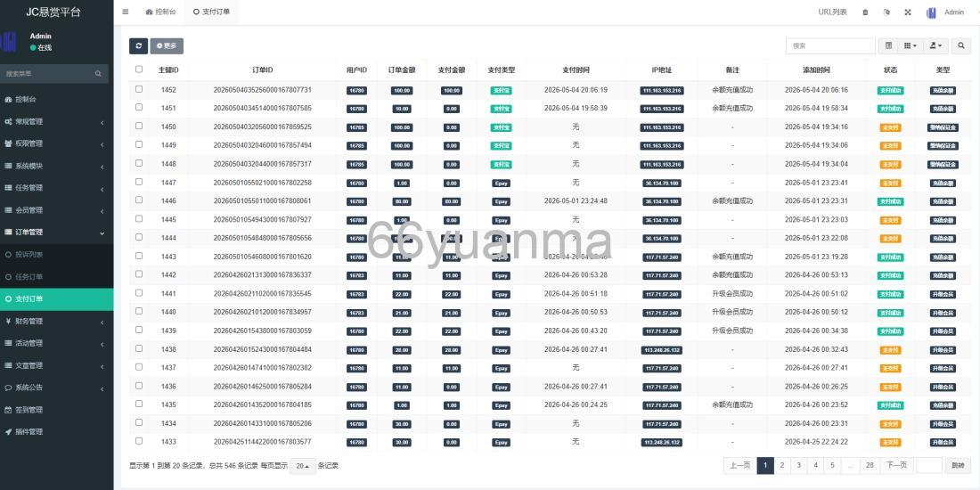Expand 权限管理 in the sidebar
The image size is (980, 490).
pyautogui.click(x=57, y=143)
